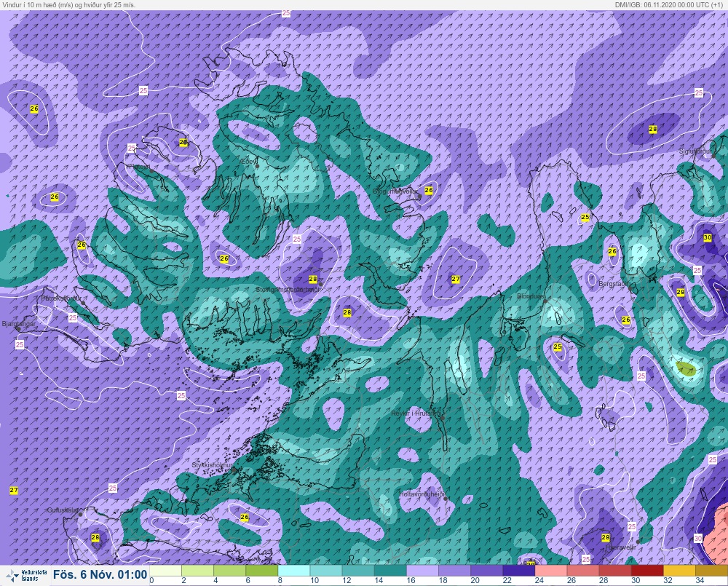Click the Stykkishólmur station label

click(x=213, y=465)
